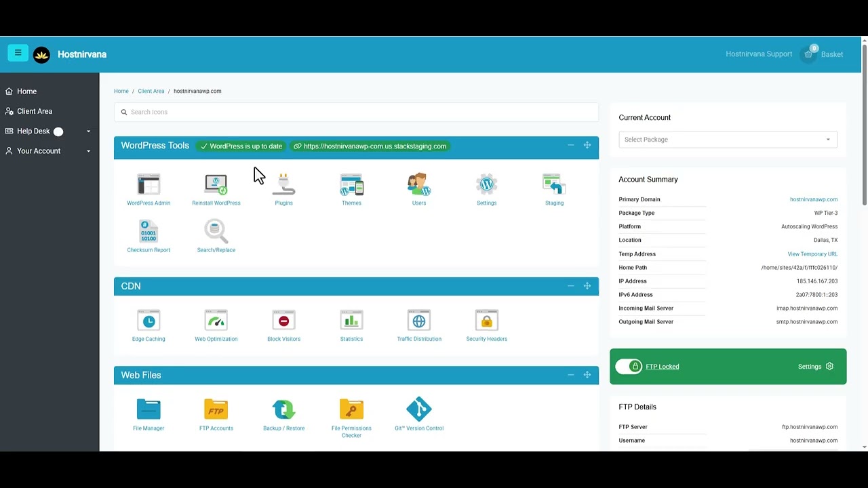Open the WordPress Admin icon

tap(149, 184)
